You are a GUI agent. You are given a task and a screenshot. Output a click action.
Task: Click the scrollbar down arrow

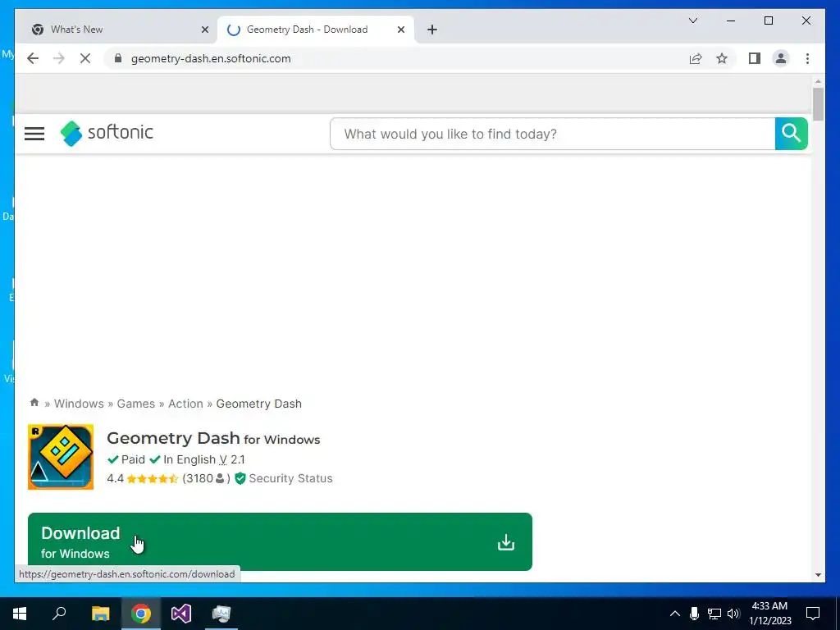(x=818, y=575)
